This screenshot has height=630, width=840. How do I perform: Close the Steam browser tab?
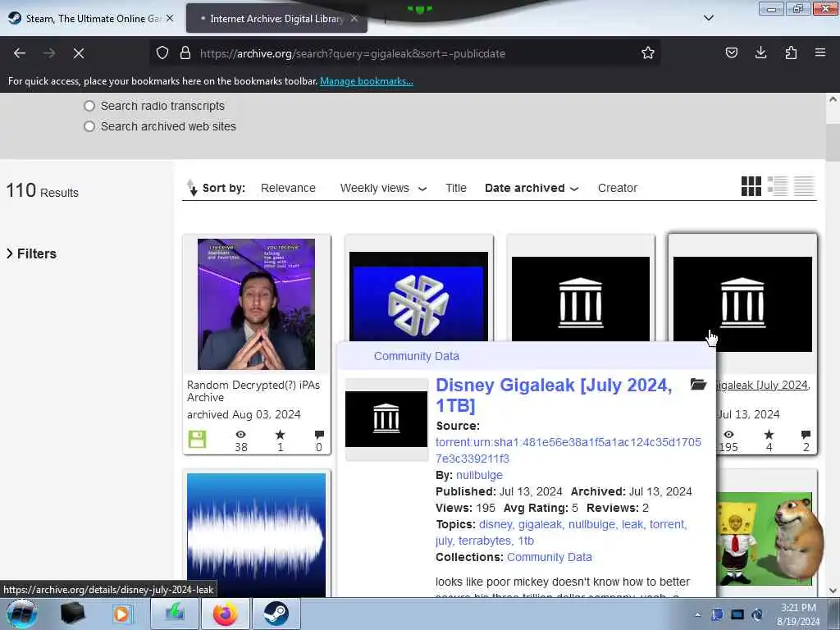click(x=170, y=18)
